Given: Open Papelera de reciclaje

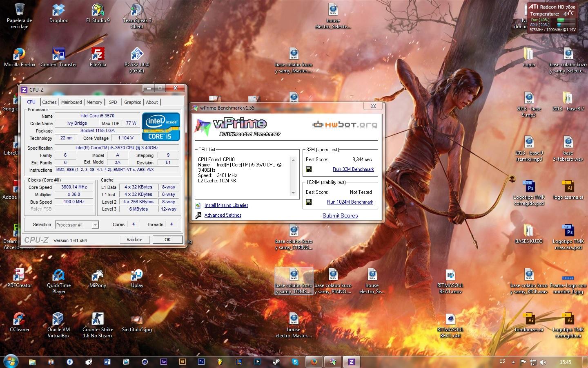Looking at the screenshot, I should (x=19, y=16).
